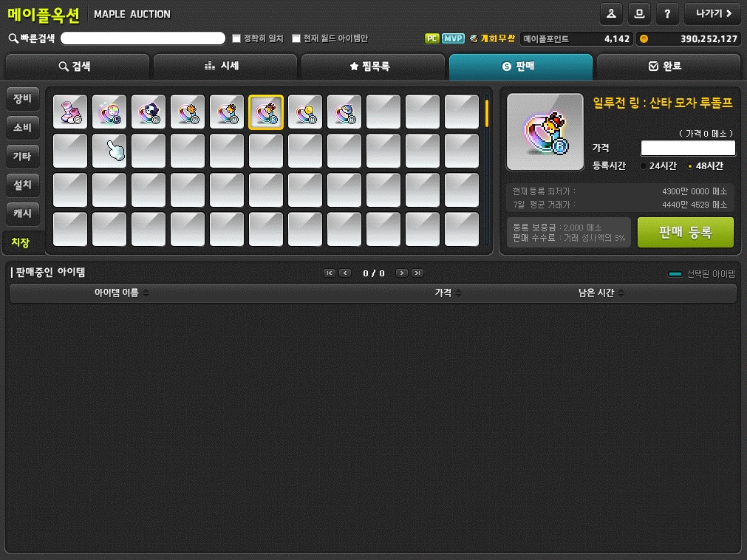Open the 소비 inventory category
The height and width of the screenshot is (560, 747).
point(22,127)
